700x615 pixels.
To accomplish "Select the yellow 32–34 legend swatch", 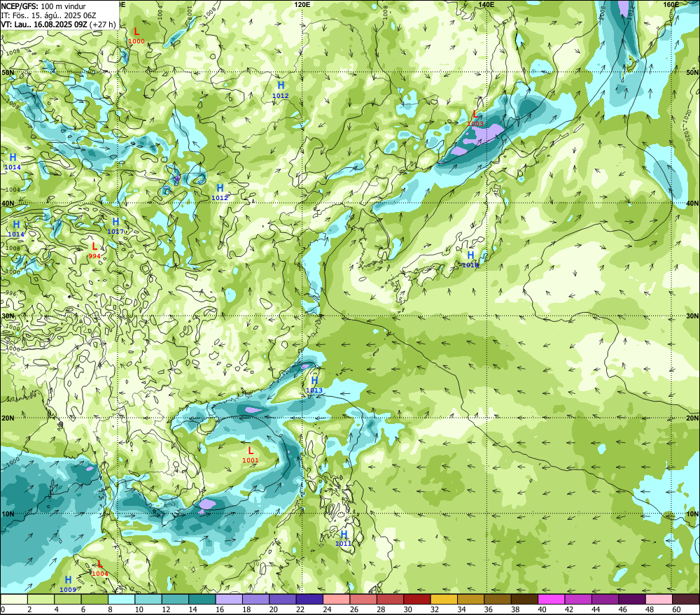I will pyautogui.click(x=444, y=600).
